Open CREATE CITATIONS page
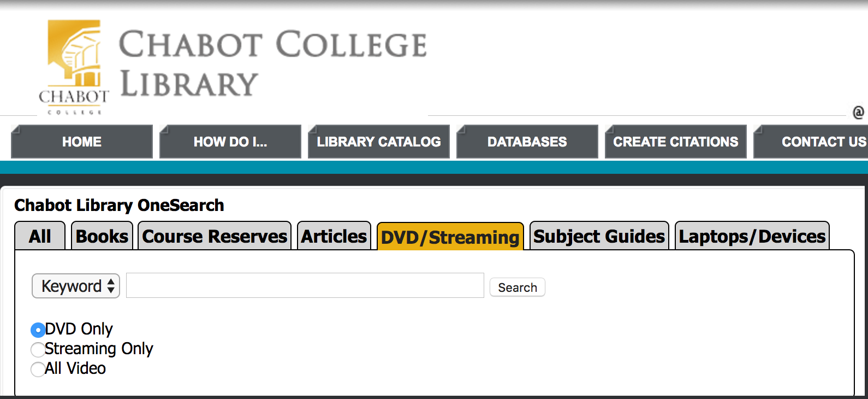The width and height of the screenshot is (868, 399). [676, 142]
